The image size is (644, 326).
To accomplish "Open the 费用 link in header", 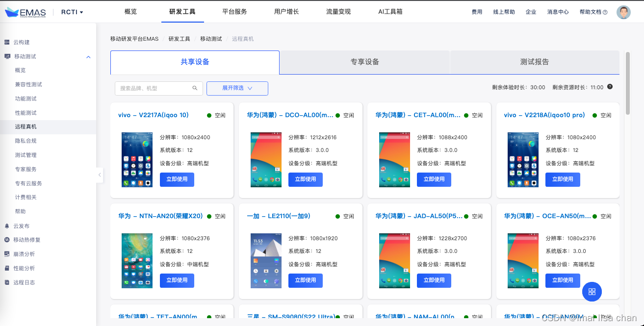I will [477, 12].
